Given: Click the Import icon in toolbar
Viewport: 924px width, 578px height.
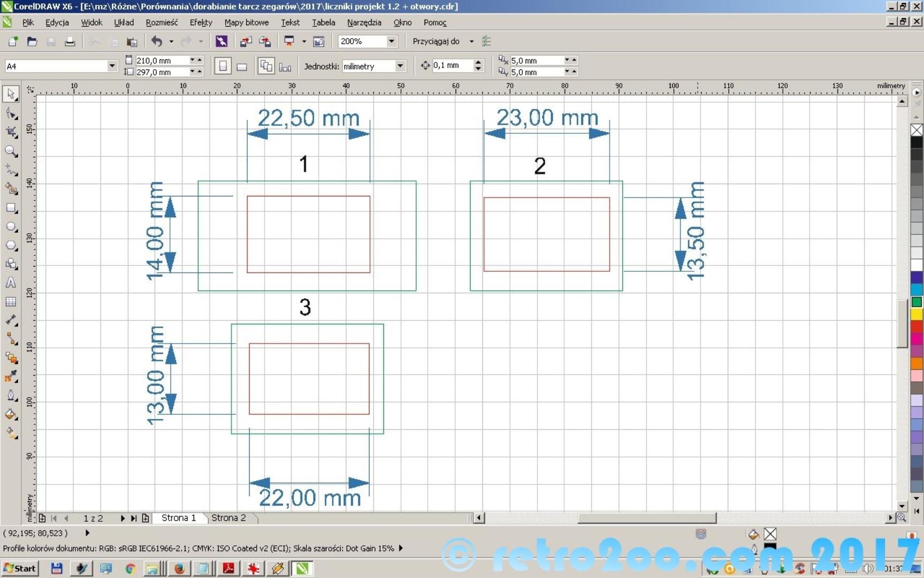Looking at the screenshot, I should [x=246, y=41].
